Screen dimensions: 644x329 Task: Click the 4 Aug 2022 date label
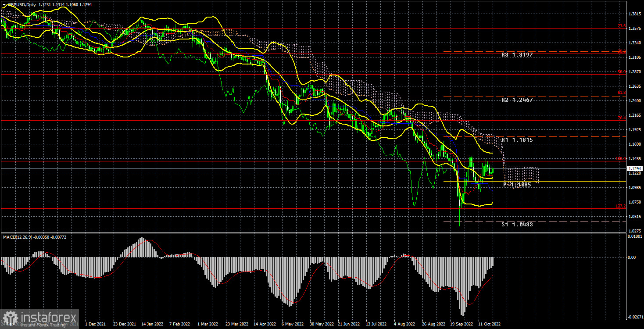pyautogui.click(x=404, y=324)
